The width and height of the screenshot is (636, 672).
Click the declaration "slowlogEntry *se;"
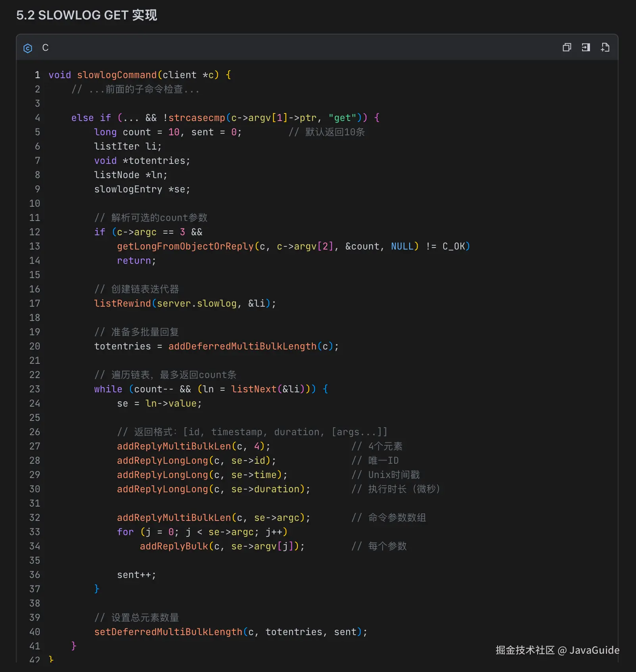[142, 189]
